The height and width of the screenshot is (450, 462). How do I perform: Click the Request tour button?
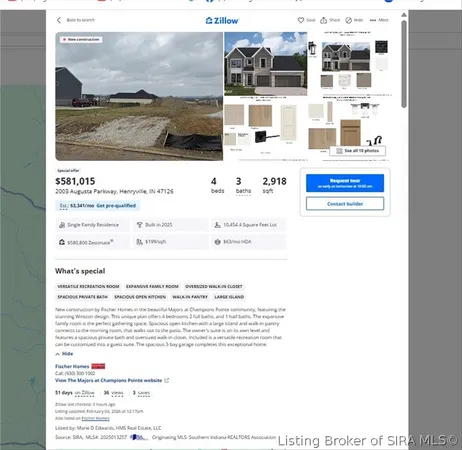pyautogui.click(x=345, y=183)
